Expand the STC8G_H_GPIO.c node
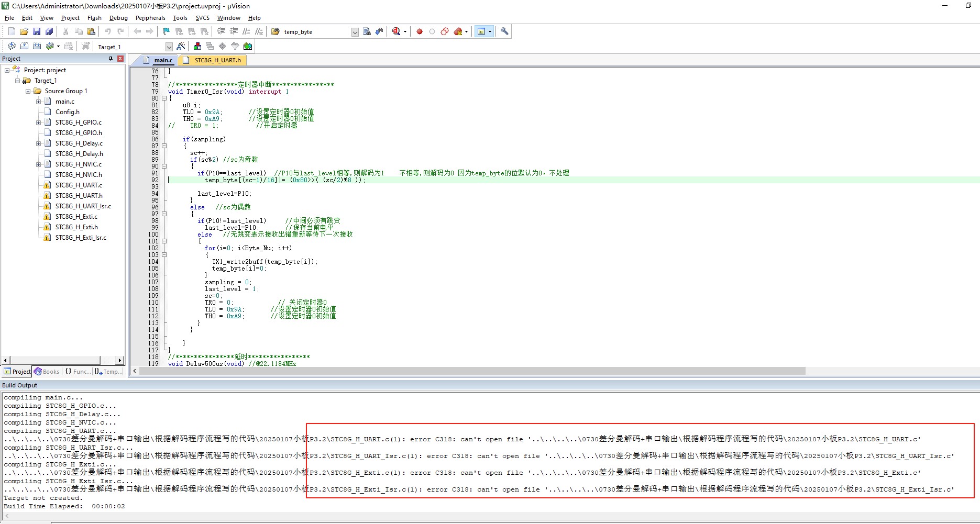 (x=38, y=122)
